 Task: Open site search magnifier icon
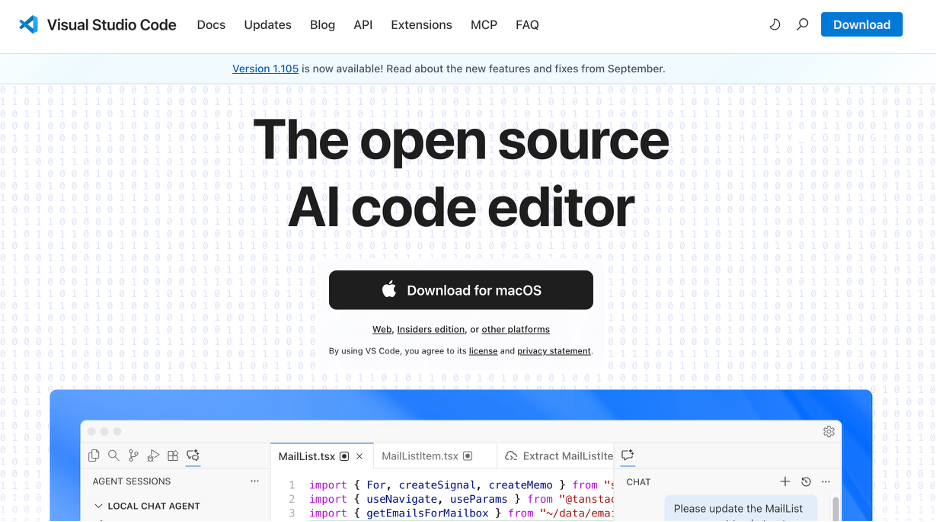(x=802, y=24)
